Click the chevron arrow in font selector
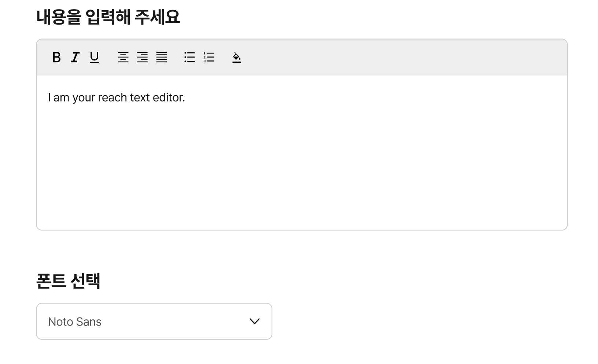The height and width of the screenshot is (364, 598). click(254, 321)
